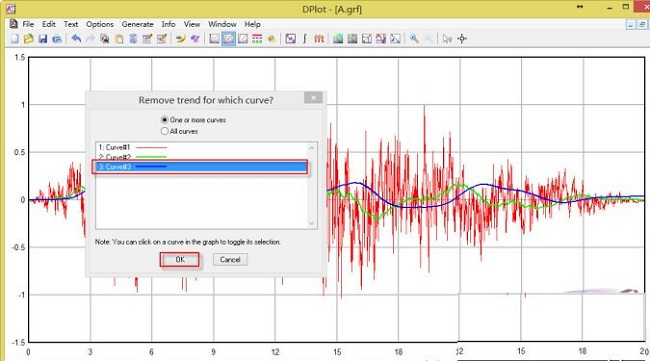Minimize the DPlot main window
This screenshot has height=361, width=650.
[609, 7]
